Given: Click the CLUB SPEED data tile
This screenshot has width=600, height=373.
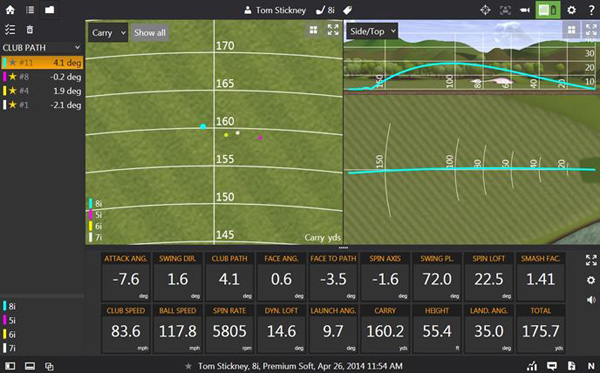Looking at the screenshot, I should tap(126, 329).
